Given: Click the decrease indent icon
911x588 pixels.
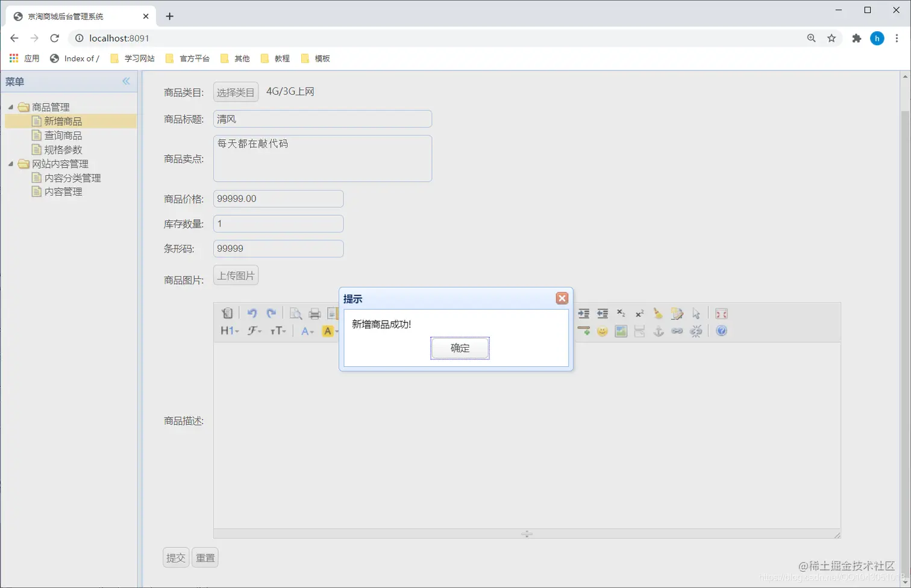Looking at the screenshot, I should 603,313.
